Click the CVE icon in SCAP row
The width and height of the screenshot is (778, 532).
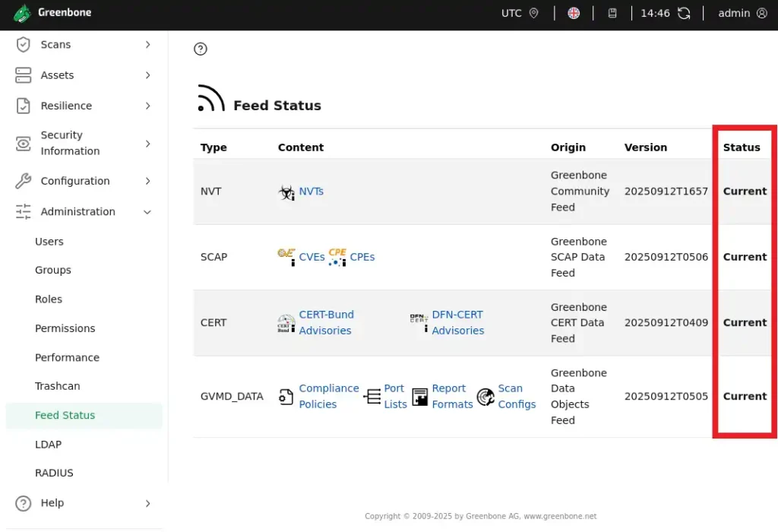pyautogui.click(x=286, y=257)
